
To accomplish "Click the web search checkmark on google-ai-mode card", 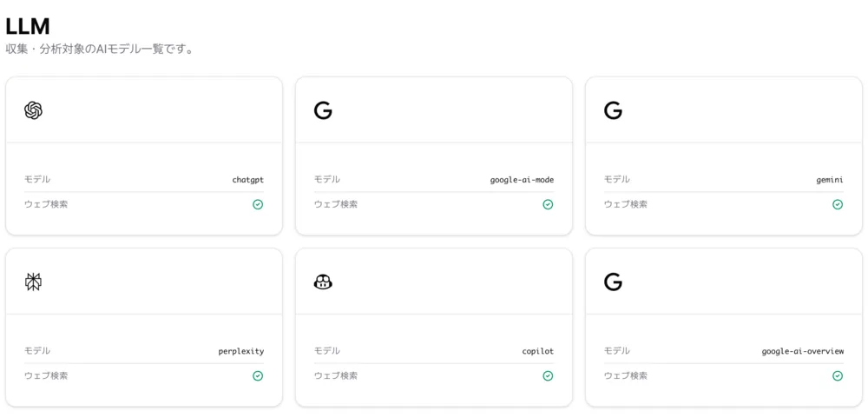I will click(x=548, y=204).
